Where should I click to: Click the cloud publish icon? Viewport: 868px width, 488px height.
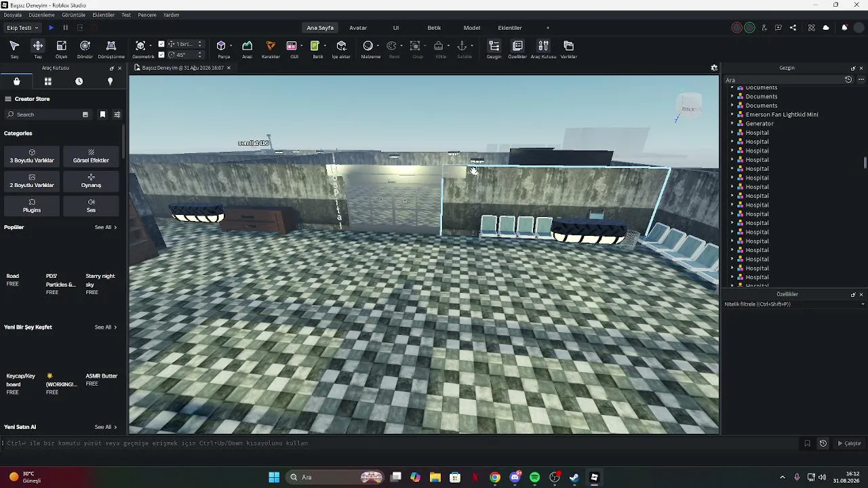point(826,28)
